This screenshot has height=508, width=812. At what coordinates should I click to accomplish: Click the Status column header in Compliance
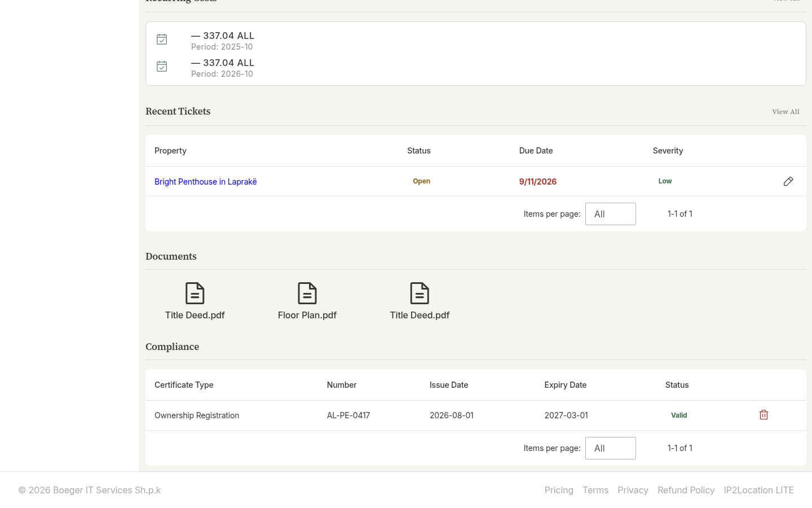(677, 385)
